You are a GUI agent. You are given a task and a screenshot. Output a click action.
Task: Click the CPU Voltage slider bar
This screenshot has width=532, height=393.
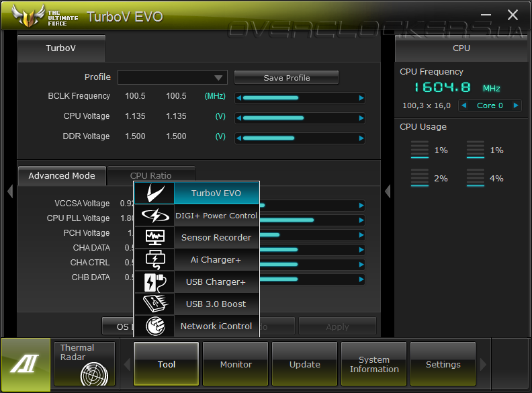(x=300, y=118)
